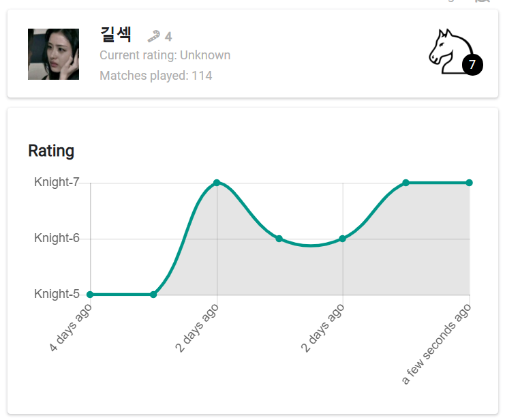Click the Knight-6 y-axis label

tap(57, 238)
